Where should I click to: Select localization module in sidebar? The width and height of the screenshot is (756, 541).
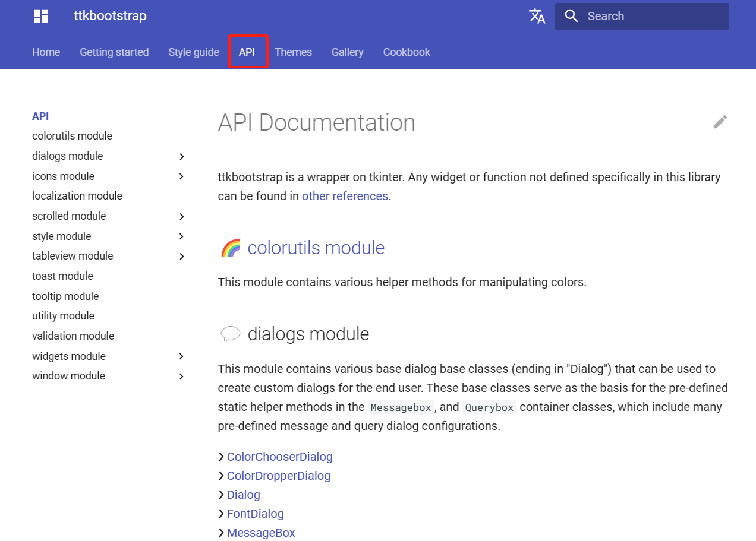(x=77, y=196)
